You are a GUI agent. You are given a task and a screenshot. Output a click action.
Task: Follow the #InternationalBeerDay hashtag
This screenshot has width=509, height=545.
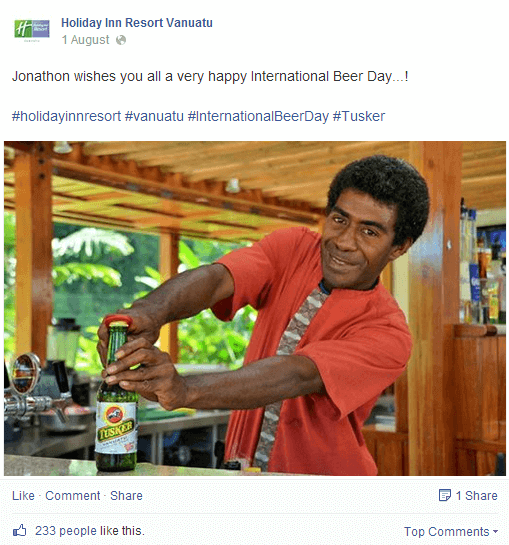(258, 116)
